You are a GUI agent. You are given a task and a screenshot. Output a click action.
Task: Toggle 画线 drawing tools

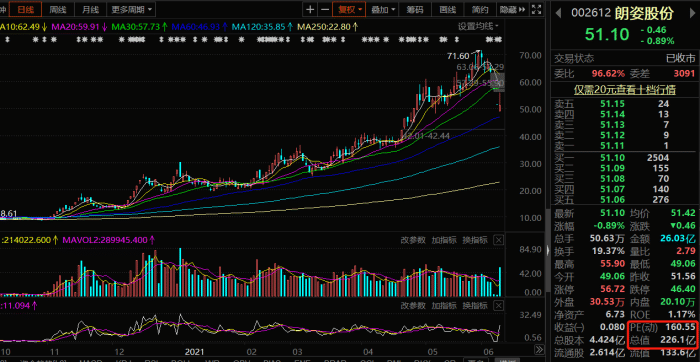447,9
